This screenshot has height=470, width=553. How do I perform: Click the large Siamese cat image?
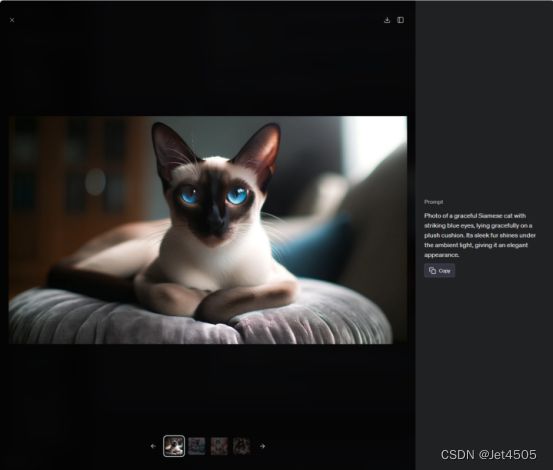(x=208, y=230)
